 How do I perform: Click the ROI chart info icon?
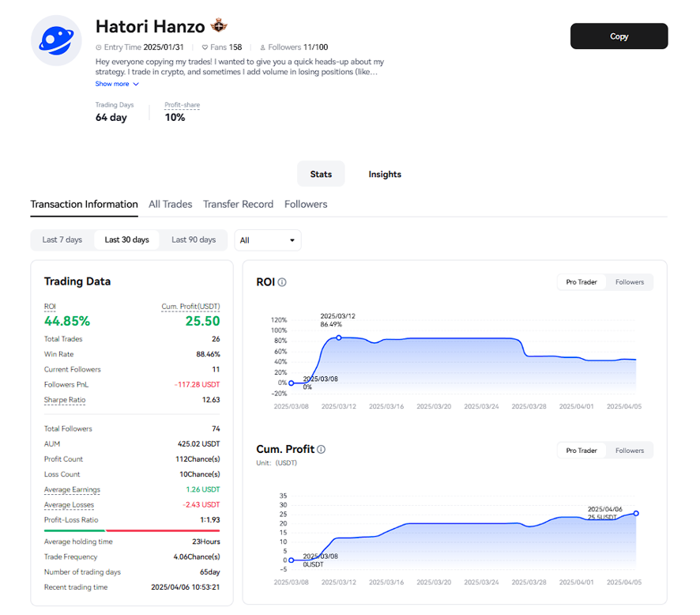[282, 282]
